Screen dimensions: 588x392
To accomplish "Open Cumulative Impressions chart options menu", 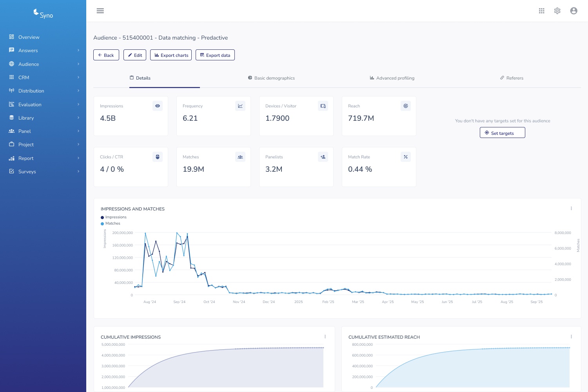I will tap(325, 337).
